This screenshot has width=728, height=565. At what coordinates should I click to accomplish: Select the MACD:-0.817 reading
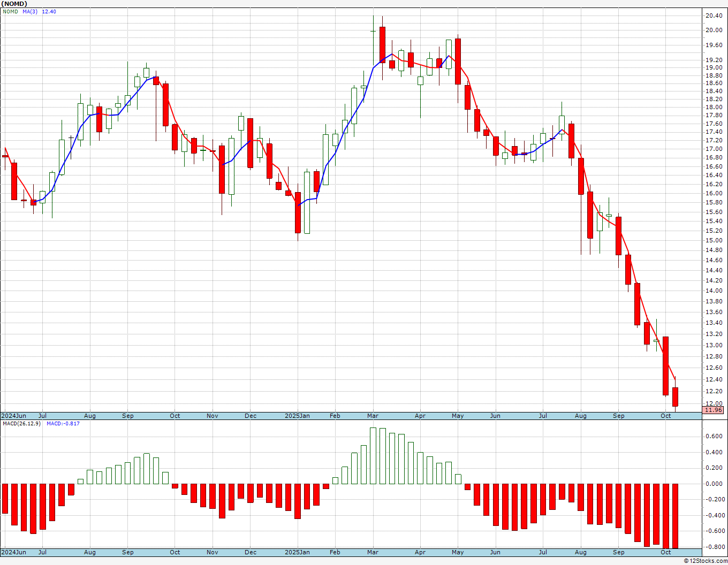point(63,424)
